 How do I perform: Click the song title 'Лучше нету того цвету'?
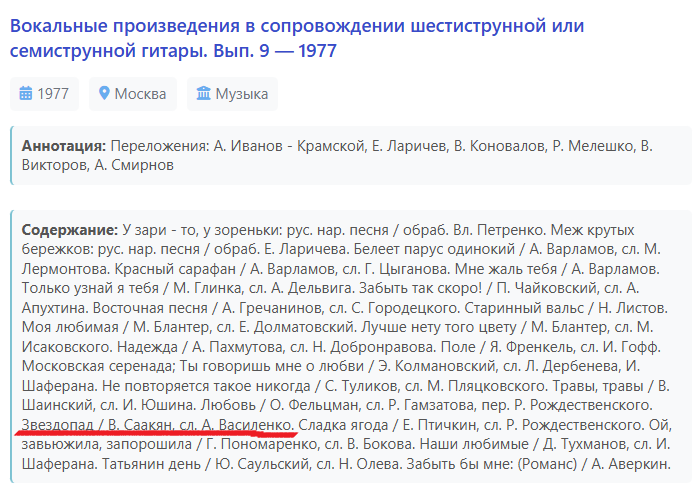point(439,327)
